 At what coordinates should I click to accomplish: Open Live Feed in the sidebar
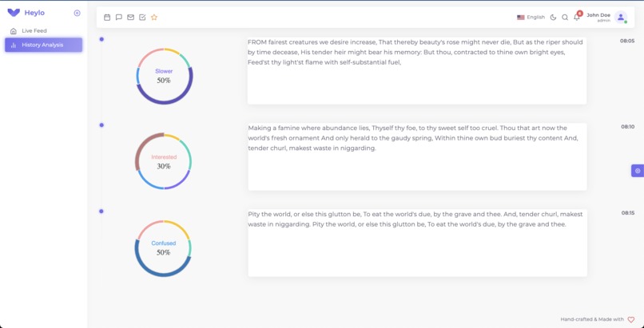(x=43, y=31)
